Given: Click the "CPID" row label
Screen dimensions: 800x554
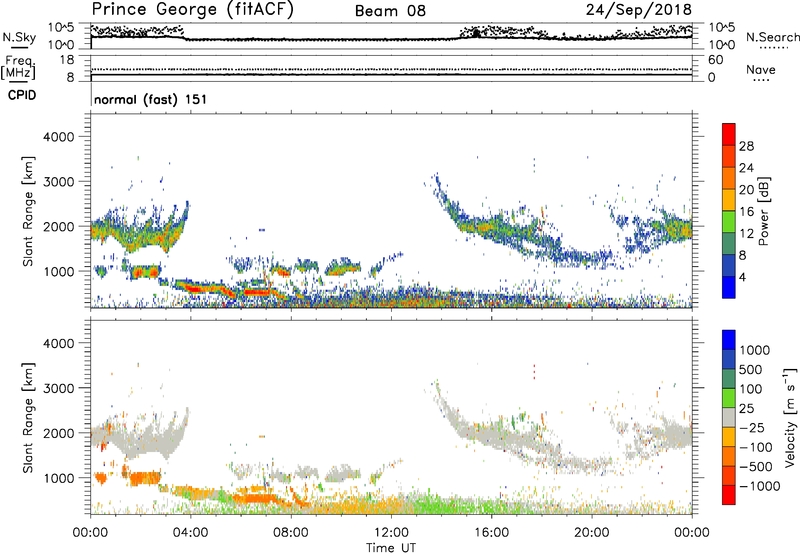Looking at the screenshot, I should click(x=22, y=95).
